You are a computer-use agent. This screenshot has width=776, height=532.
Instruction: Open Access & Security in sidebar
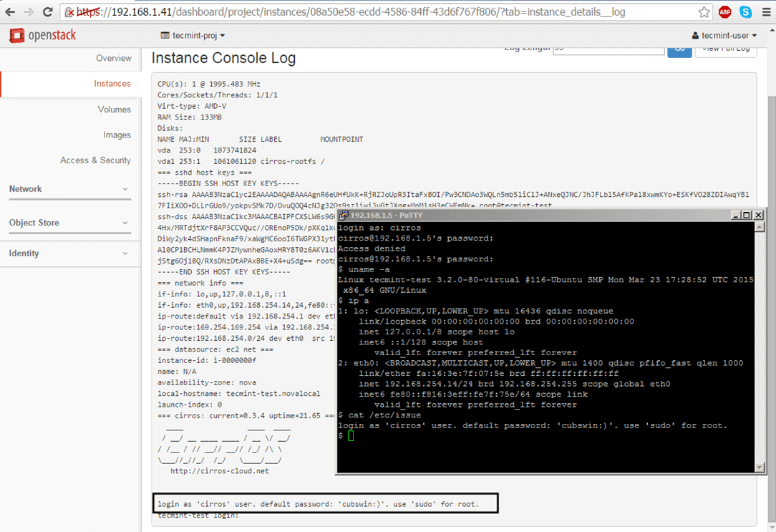95,160
